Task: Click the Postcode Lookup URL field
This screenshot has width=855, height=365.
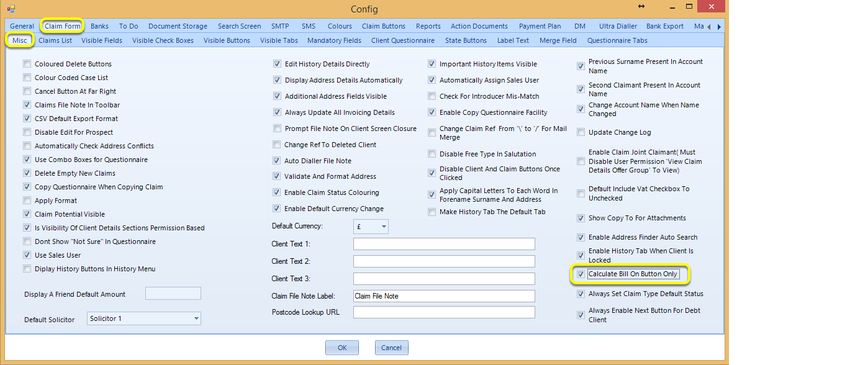Action: tap(444, 313)
